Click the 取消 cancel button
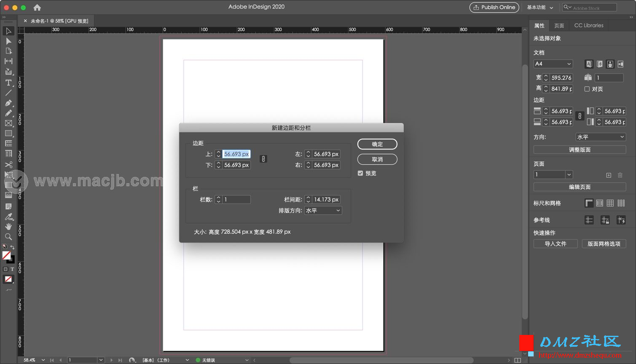Image resolution: width=636 pixels, height=364 pixels. (377, 159)
